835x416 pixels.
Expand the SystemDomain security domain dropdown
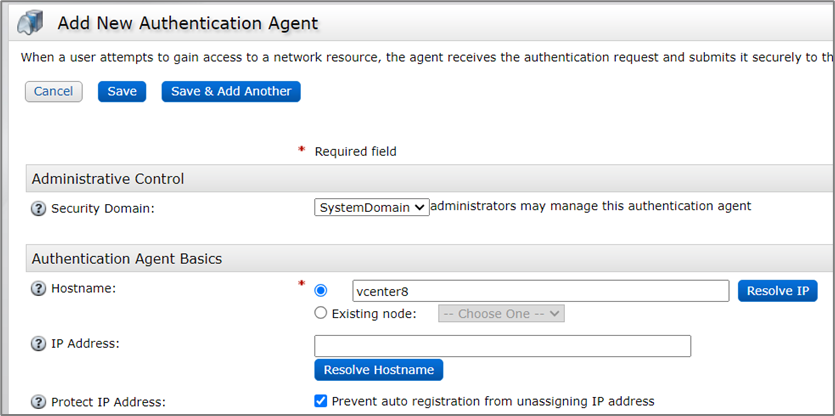(x=371, y=207)
